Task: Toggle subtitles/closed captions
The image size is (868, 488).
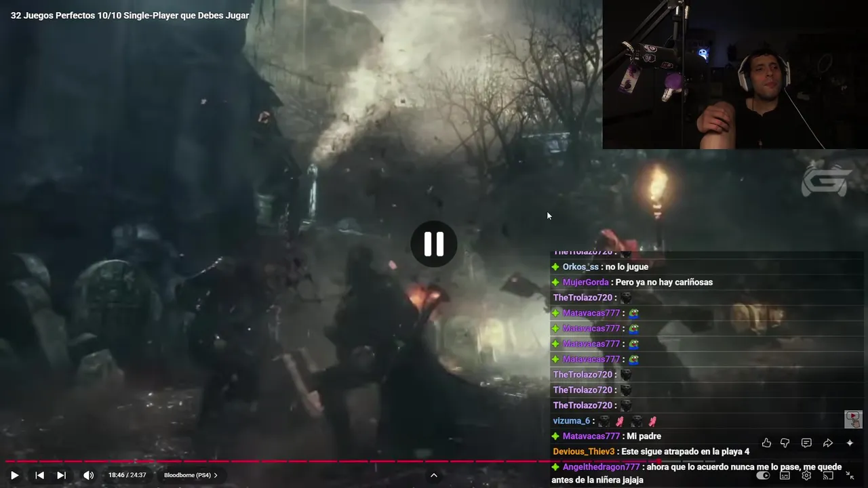Action: tap(785, 475)
